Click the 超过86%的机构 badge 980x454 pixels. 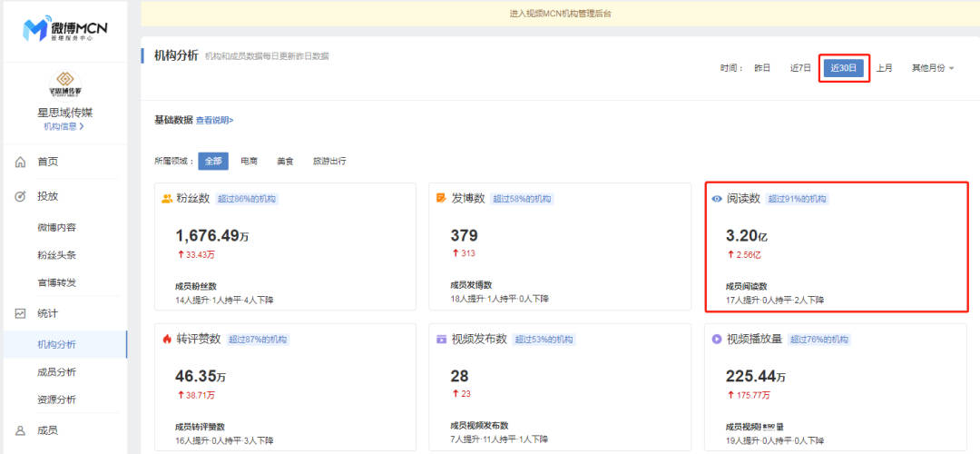(x=247, y=199)
